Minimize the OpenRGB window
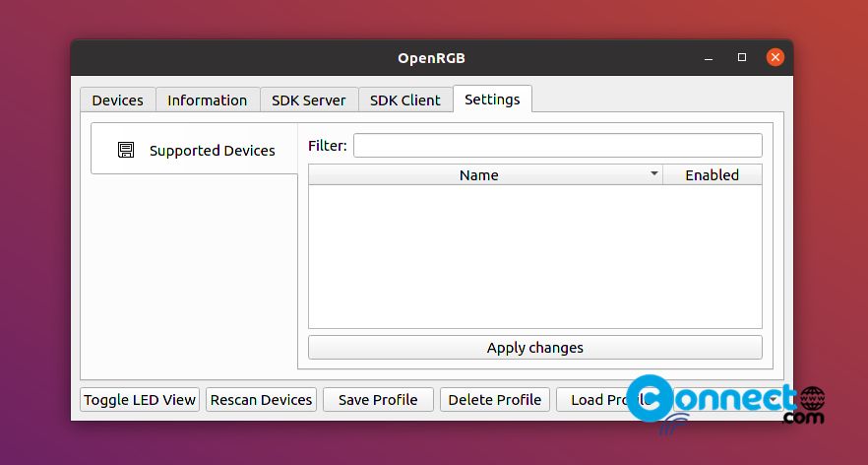868x465 pixels. [708, 58]
